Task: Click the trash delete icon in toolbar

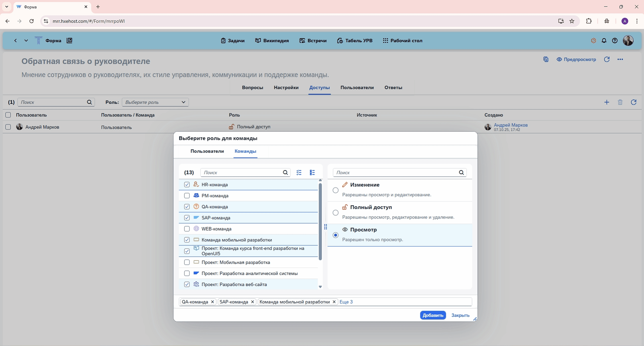Action: [620, 102]
